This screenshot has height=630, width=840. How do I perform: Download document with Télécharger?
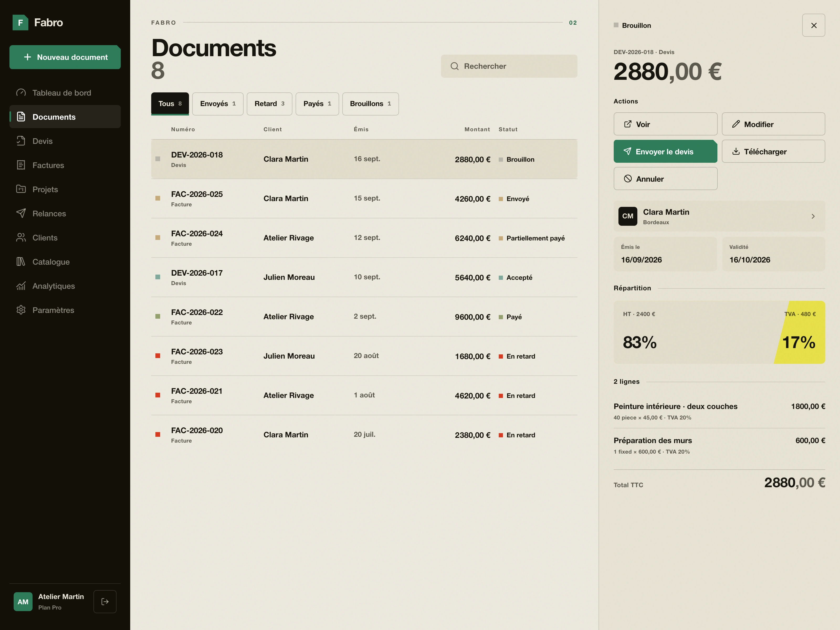pyautogui.click(x=773, y=151)
